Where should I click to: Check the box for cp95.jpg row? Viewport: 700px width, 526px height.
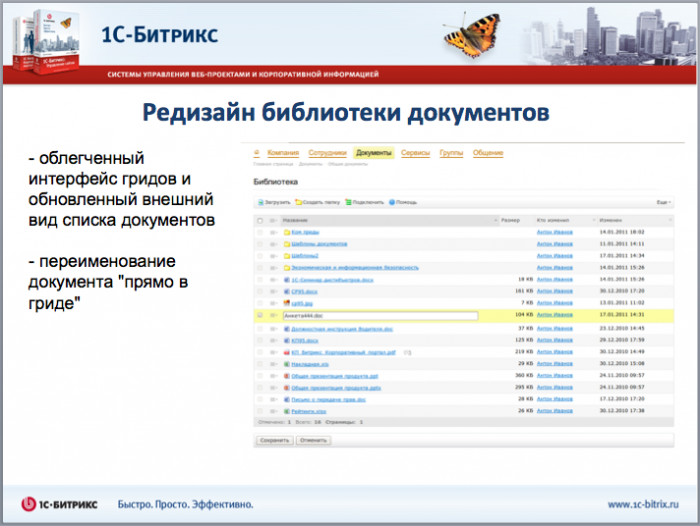260,303
